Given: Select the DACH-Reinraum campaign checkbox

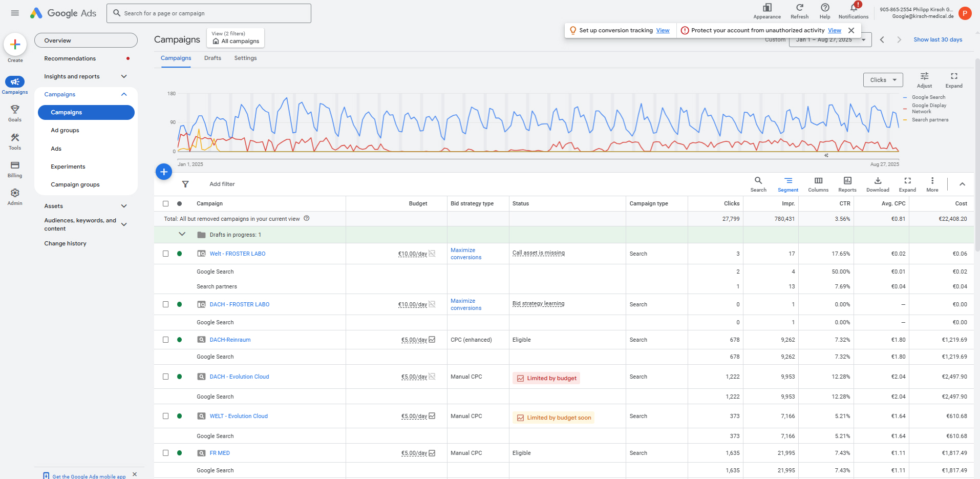Looking at the screenshot, I should [x=165, y=340].
